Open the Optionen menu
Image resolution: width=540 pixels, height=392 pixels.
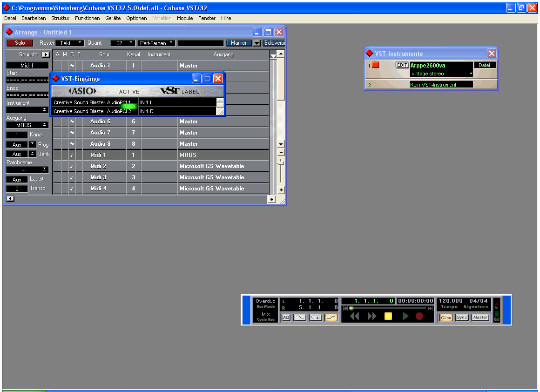[136, 18]
